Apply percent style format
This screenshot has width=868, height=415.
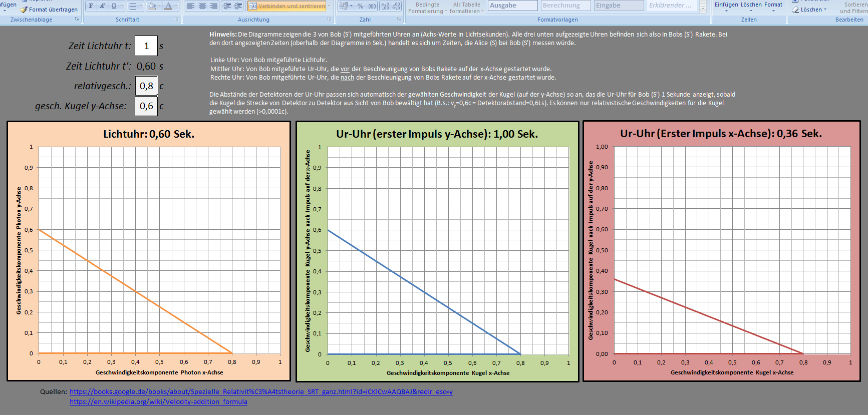tap(360, 6)
